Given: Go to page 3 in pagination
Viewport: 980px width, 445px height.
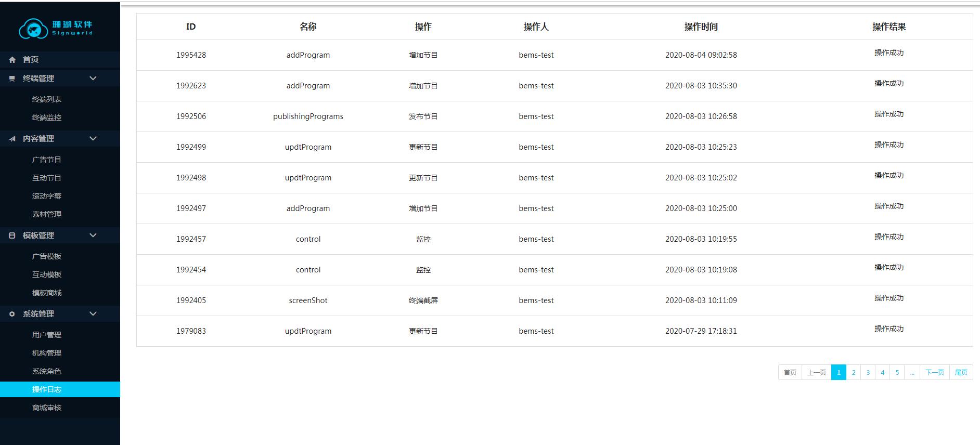Looking at the screenshot, I should (x=868, y=372).
